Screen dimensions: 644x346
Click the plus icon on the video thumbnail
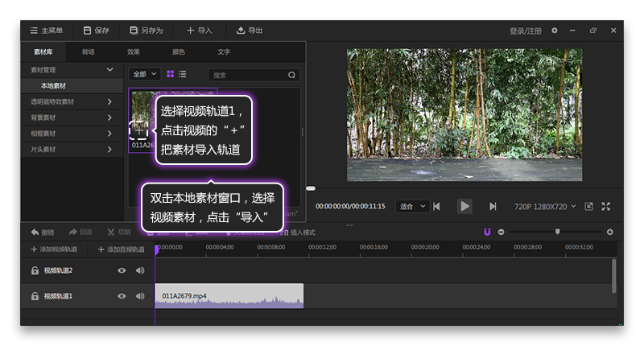click(138, 130)
